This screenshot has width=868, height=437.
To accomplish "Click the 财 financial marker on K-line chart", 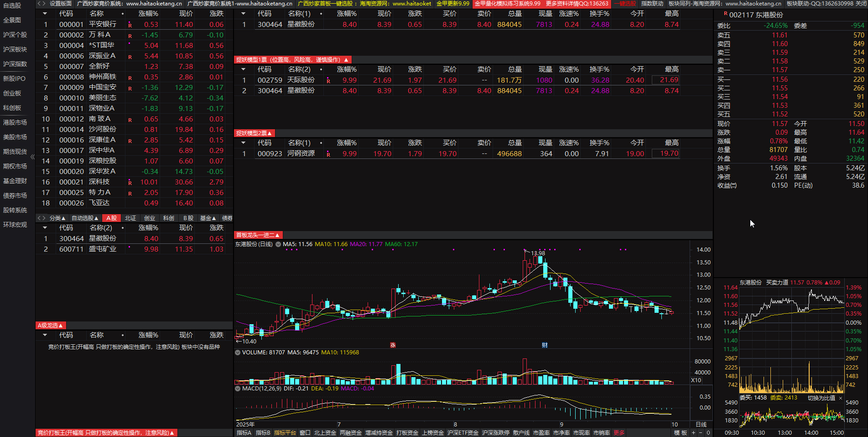I will pyautogui.click(x=545, y=345).
